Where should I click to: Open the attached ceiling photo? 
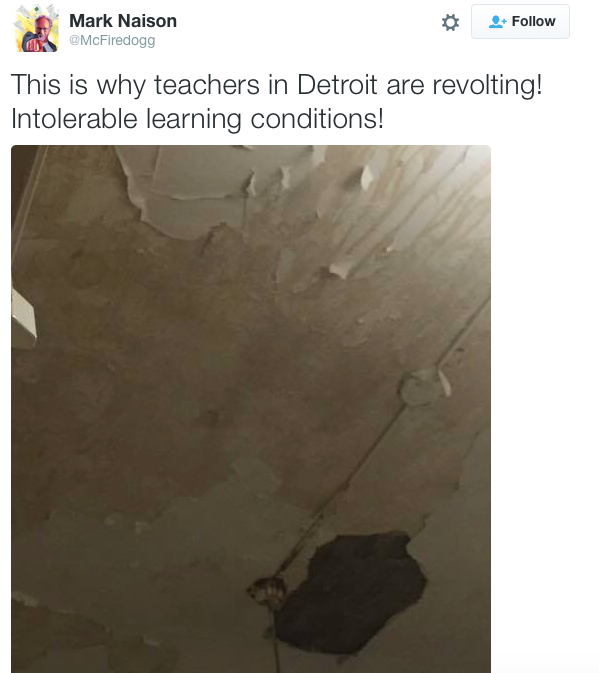251,409
